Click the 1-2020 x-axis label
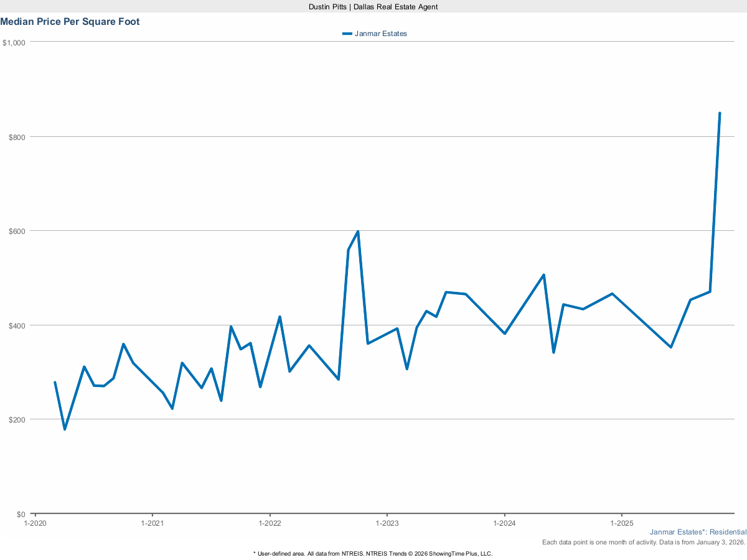 point(35,523)
